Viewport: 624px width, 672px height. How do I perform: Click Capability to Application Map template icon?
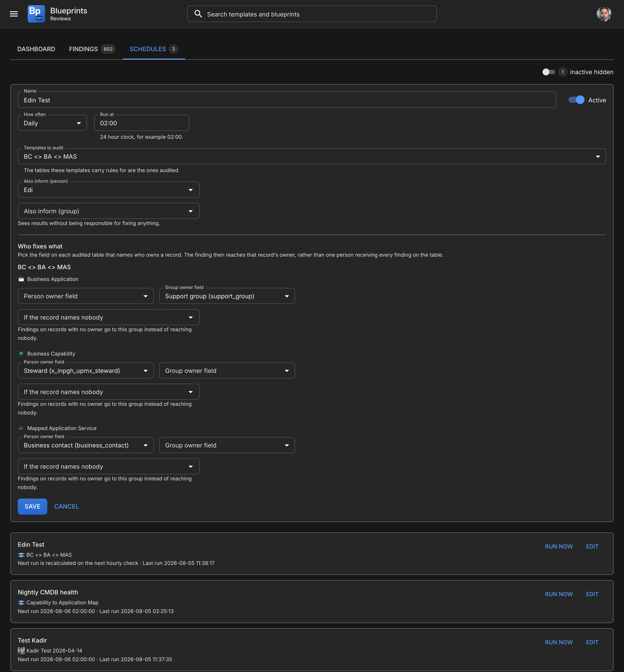click(21, 602)
